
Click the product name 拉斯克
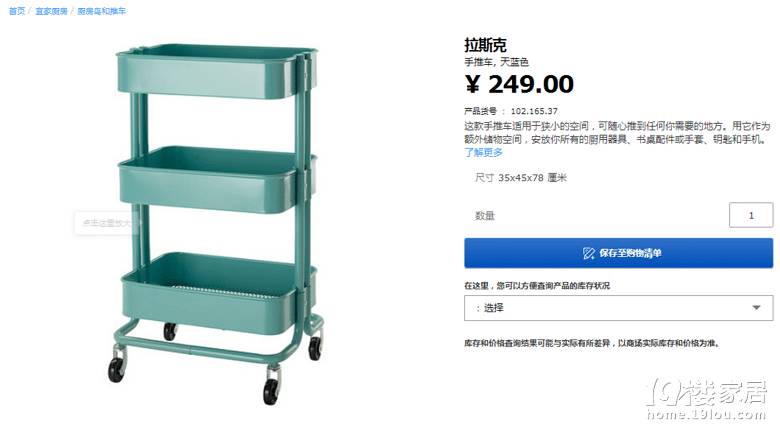pos(486,45)
